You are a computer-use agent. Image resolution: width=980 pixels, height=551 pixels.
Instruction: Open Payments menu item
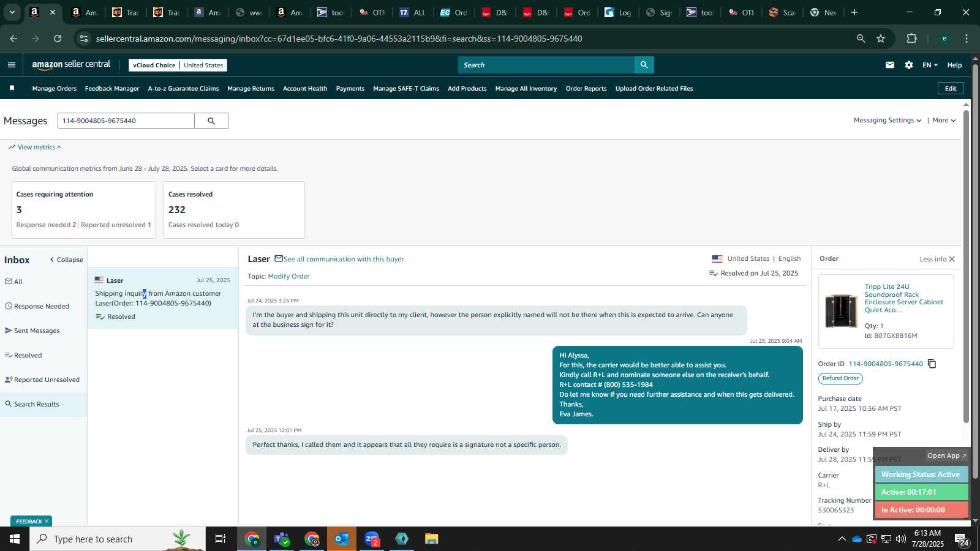click(350, 89)
